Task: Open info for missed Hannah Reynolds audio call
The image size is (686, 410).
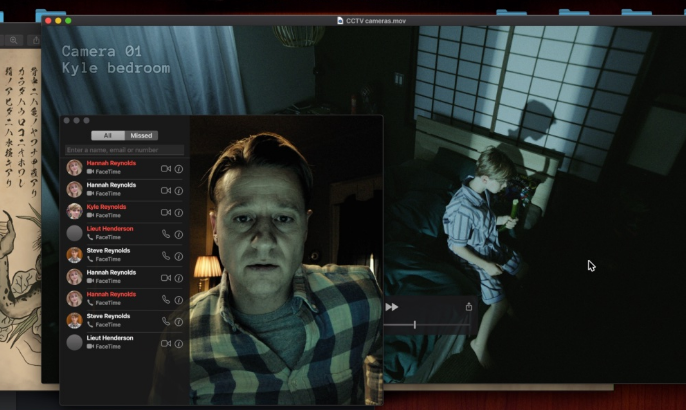Action: click(179, 300)
